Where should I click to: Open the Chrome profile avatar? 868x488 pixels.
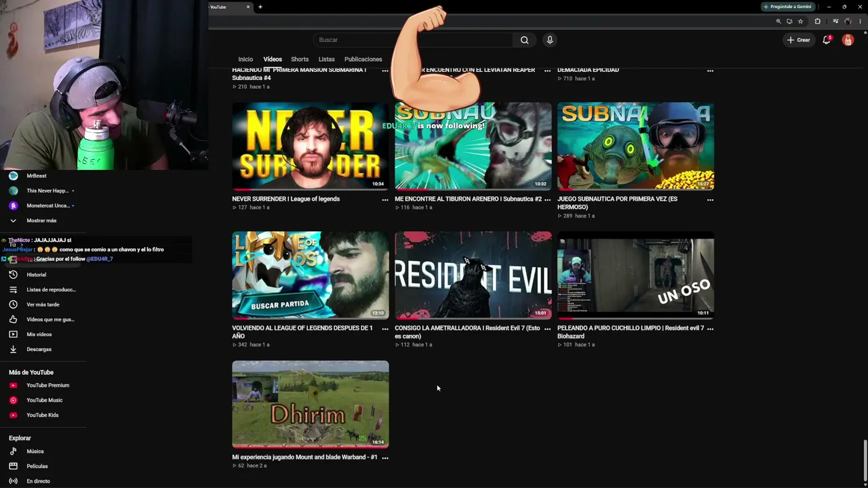(x=848, y=22)
